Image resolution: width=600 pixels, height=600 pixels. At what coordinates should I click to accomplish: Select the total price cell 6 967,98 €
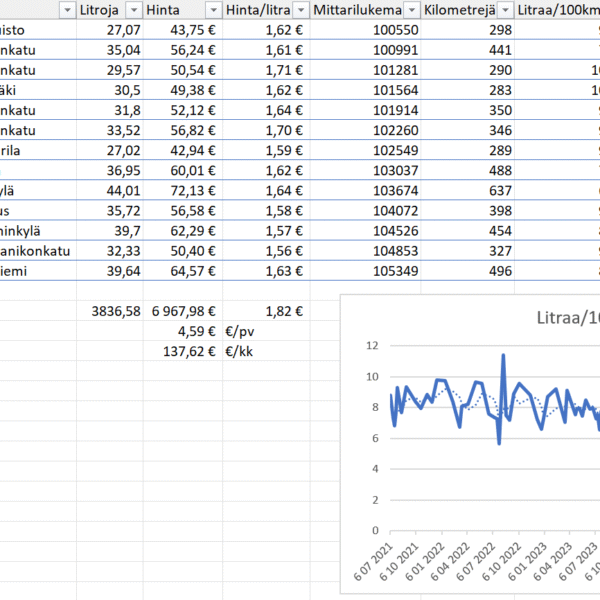(183, 312)
